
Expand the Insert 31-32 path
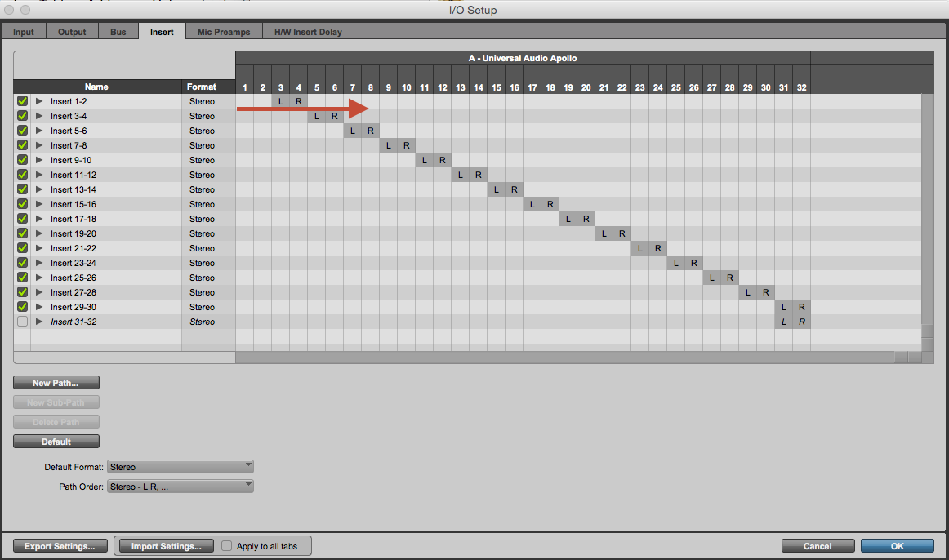38,321
